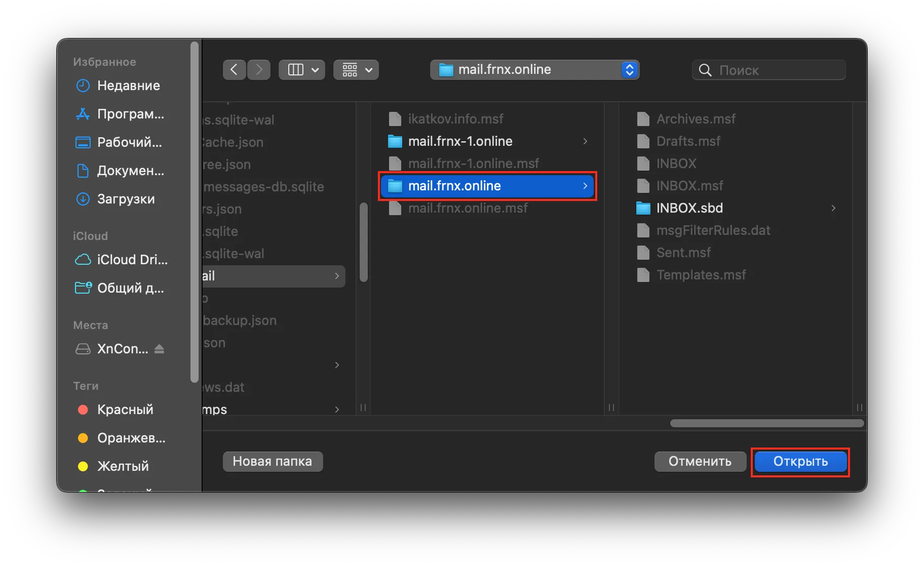924x567 pixels.
Task: Click the back navigation arrow
Action: pyautogui.click(x=234, y=70)
